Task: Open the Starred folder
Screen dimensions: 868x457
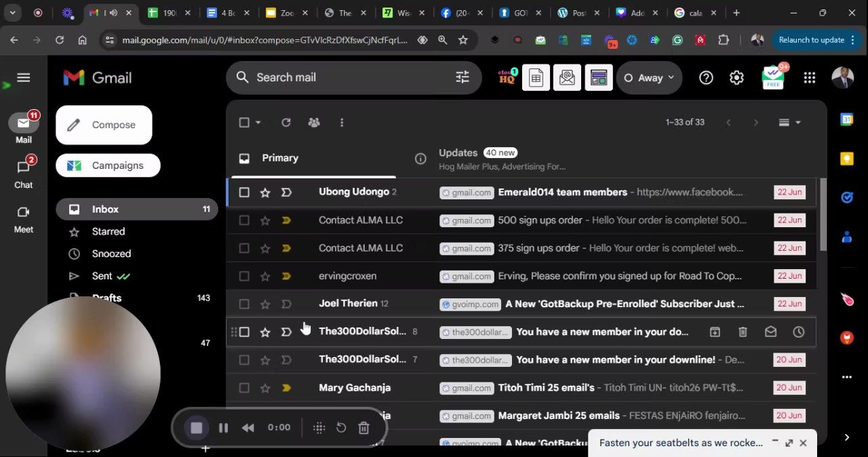Action: pos(108,231)
